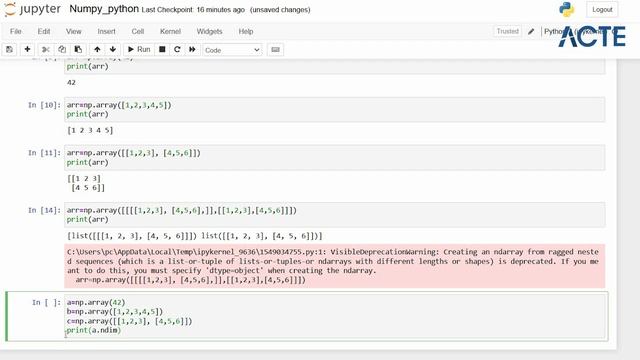Open the Cell menu
Screen dimensions: 640x360
pos(138,31)
